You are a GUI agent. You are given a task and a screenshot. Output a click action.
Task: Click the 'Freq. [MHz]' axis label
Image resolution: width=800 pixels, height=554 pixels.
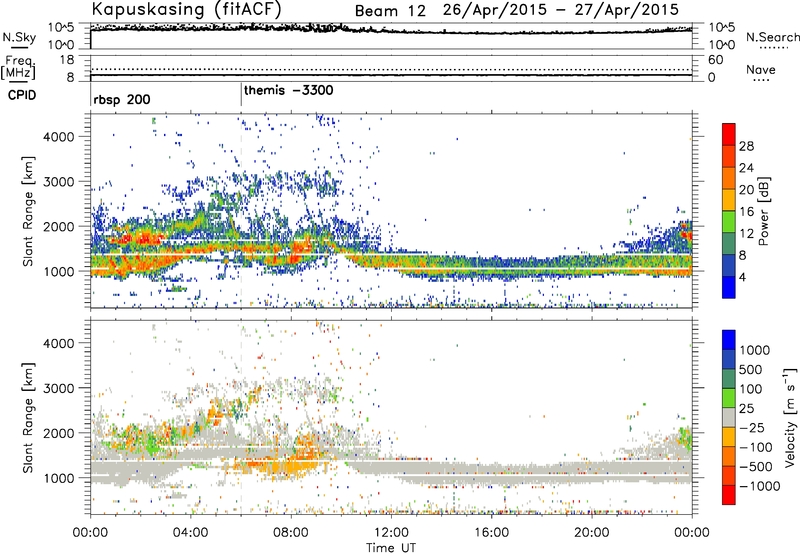pos(19,67)
